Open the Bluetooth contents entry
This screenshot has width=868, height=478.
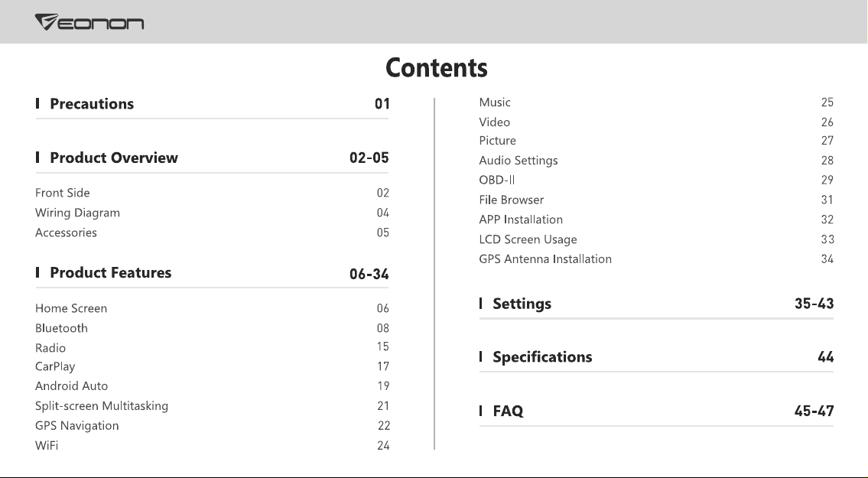point(61,328)
